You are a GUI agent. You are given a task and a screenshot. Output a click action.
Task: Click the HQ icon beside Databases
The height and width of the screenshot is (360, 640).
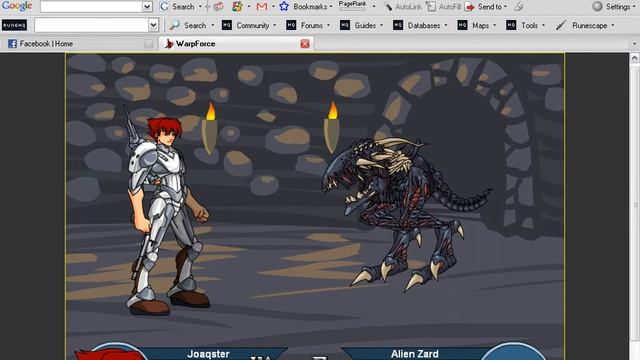(398, 25)
